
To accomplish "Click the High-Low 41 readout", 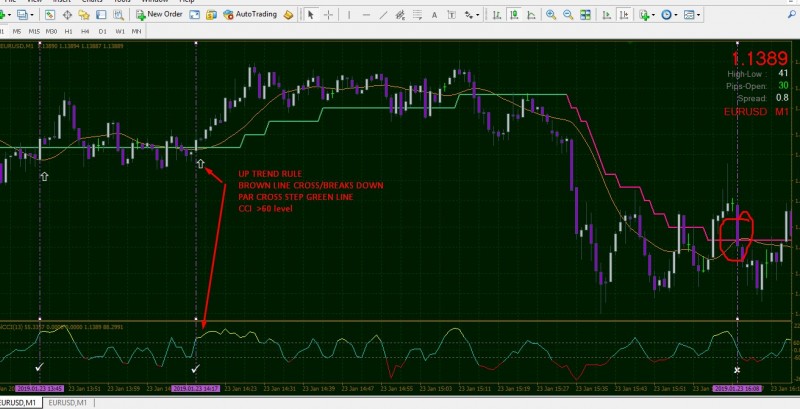I will coord(758,74).
